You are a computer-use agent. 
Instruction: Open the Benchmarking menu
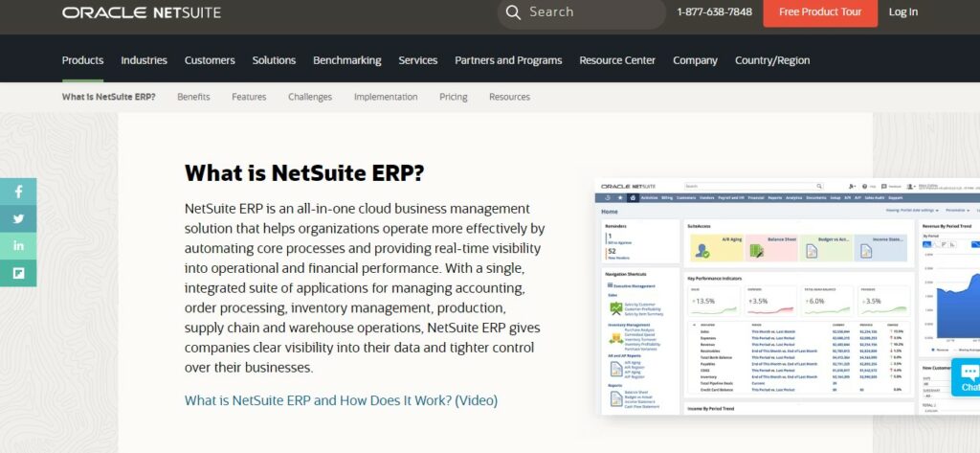click(346, 60)
